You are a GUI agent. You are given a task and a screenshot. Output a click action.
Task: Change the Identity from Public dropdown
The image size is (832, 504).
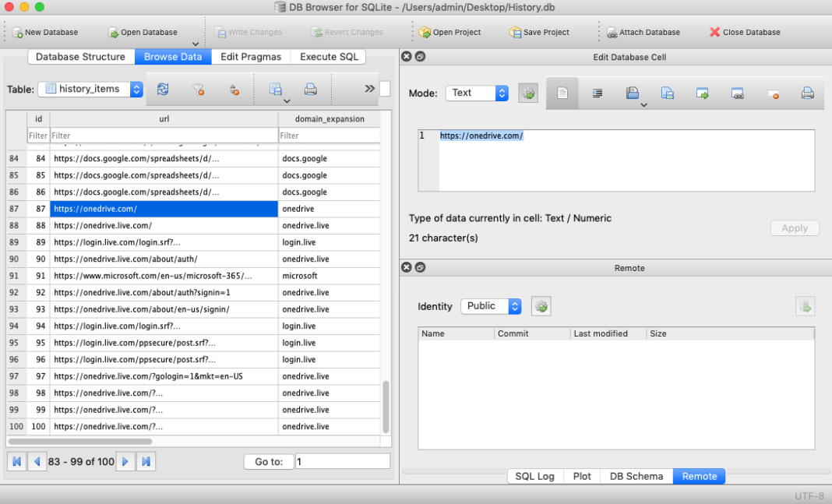tap(491, 306)
